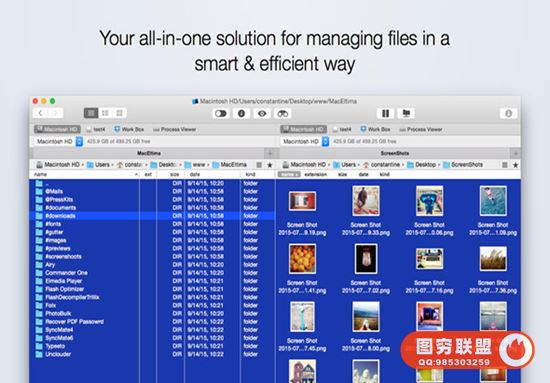Click the favorites star in right pane
Screen dimensions: 550x383
[x=516, y=165]
